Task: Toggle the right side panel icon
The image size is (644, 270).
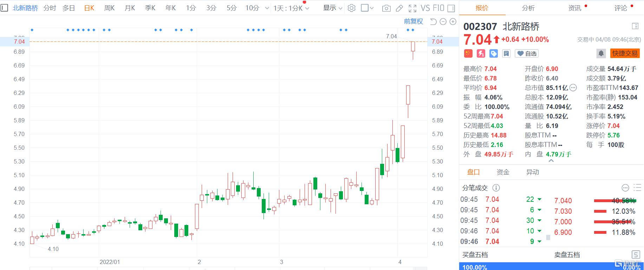Action: (x=451, y=8)
